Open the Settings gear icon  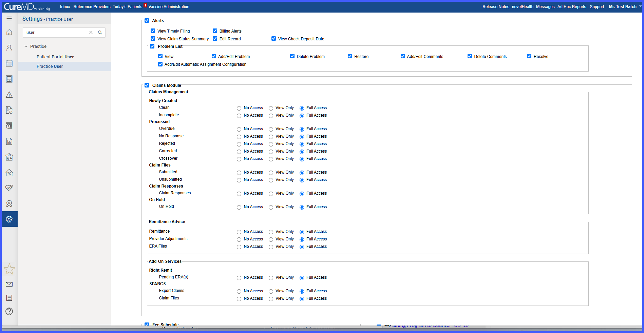pos(9,219)
